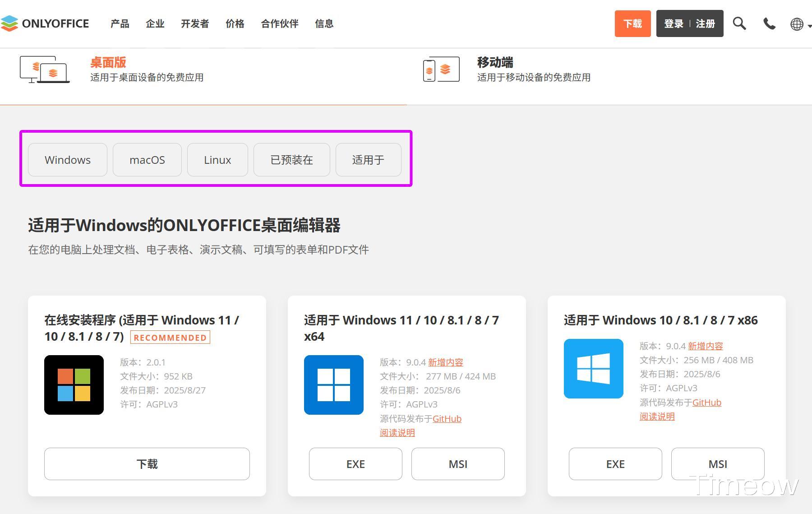Download the x64 MSI installer
The height and width of the screenshot is (514, 812).
tap(458, 464)
